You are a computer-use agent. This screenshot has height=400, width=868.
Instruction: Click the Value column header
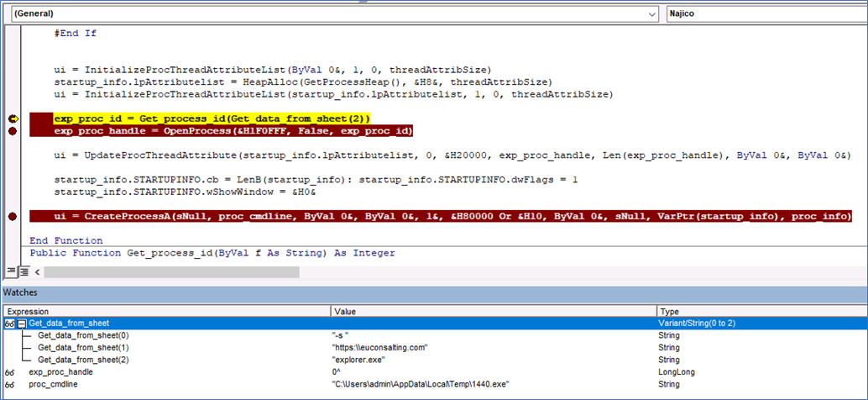[494, 312]
